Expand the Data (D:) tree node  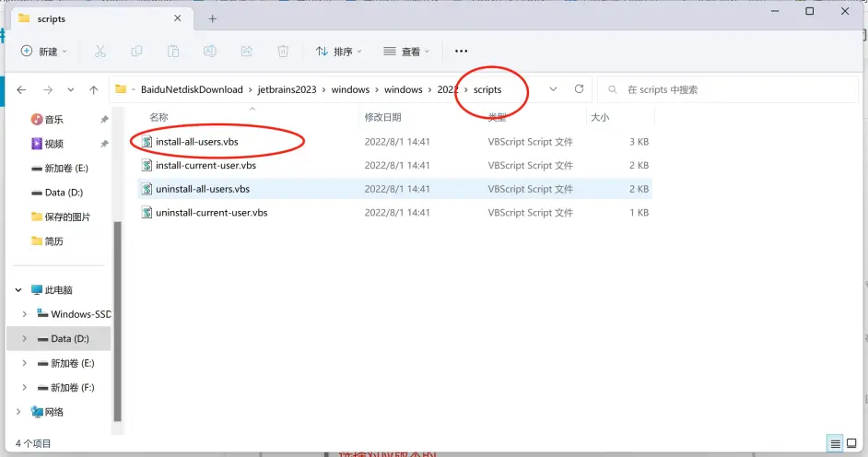point(24,338)
